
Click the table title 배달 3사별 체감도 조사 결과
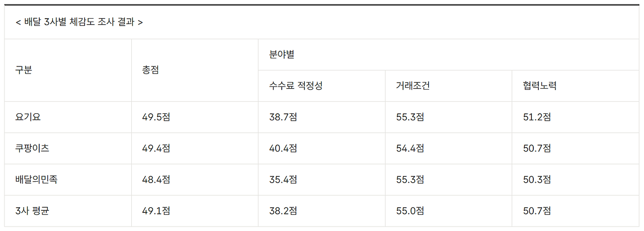[x=79, y=23]
